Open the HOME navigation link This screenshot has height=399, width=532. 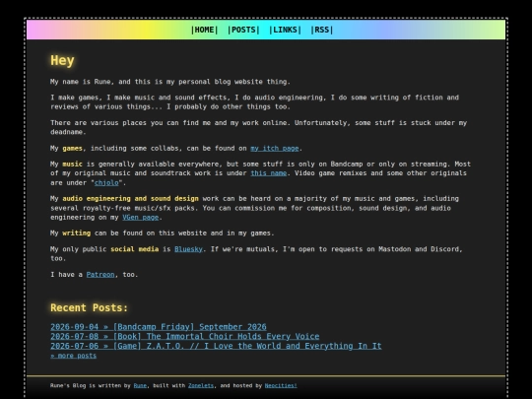(x=204, y=30)
